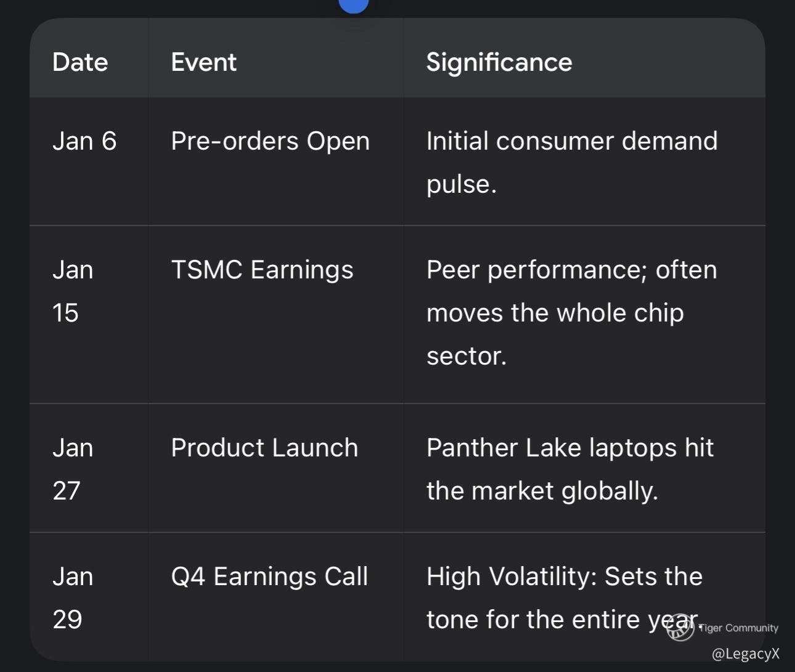This screenshot has width=795, height=672.
Task: Select the Pre-orders Open event cell
Action: (270, 141)
